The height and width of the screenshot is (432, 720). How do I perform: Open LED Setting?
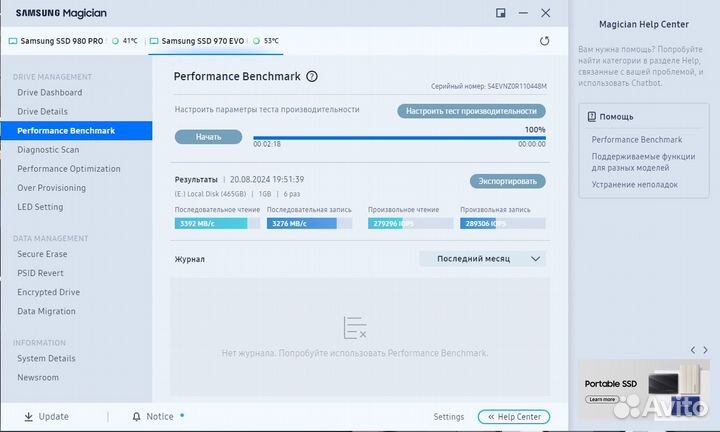point(40,207)
